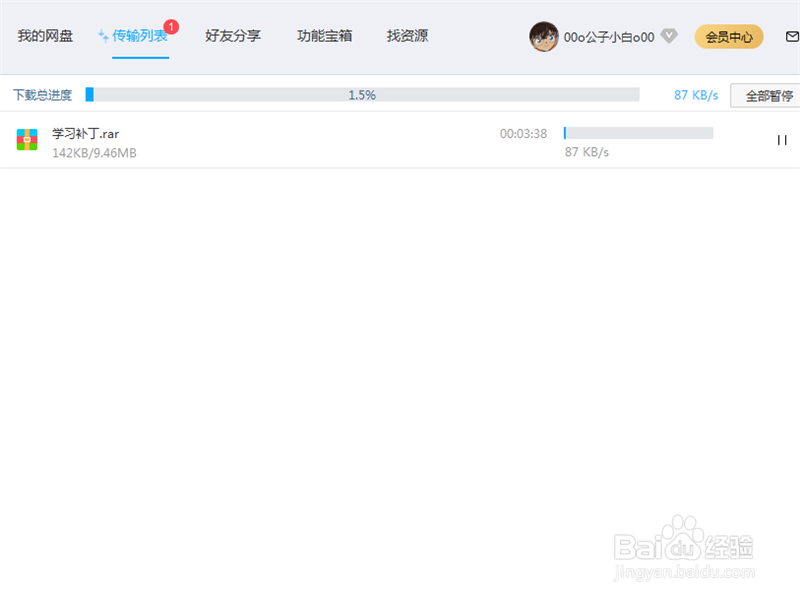Screen dimensions: 800x600
Task: Go to 找资源 tab
Action: coord(407,36)
